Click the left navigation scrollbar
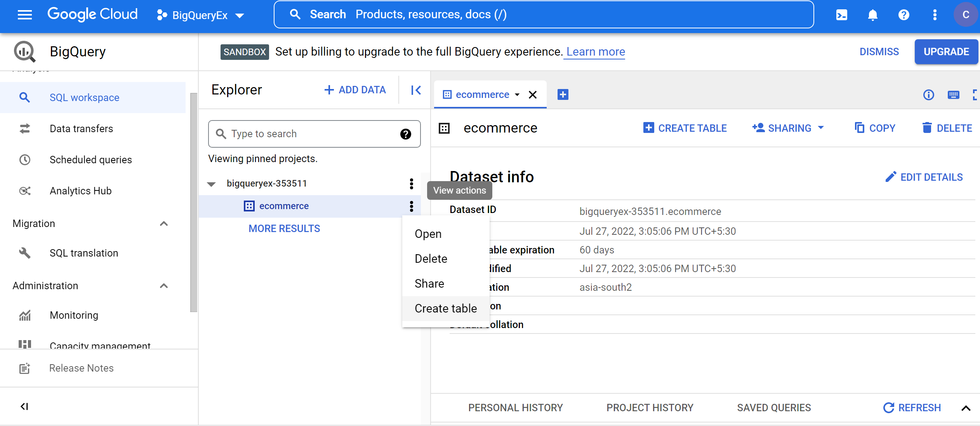This screenshot has height=426, width=980. point(193,202)
